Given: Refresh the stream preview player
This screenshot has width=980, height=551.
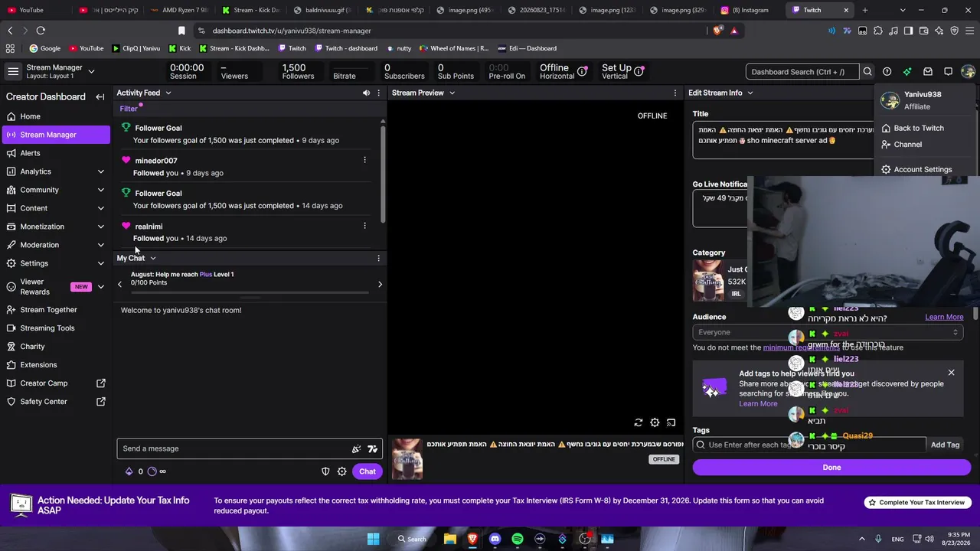Looking at the screenshot, I should (x=638, y=422).
